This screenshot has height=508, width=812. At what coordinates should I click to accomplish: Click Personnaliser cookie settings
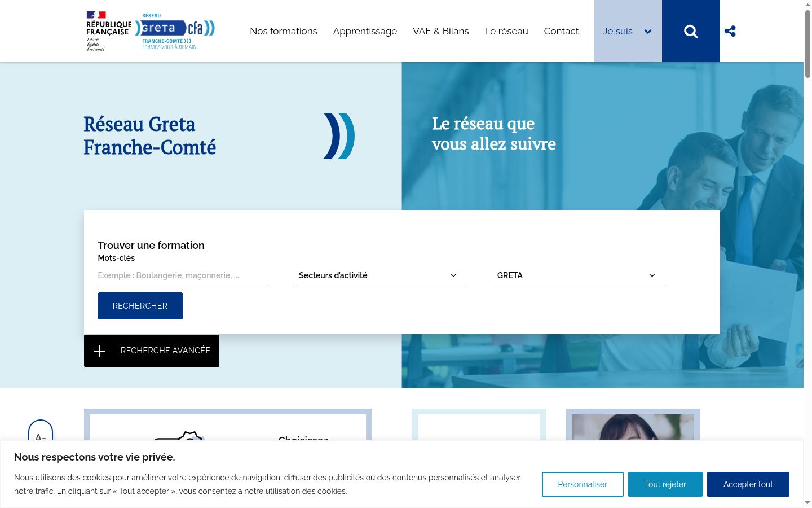click(x=582, y=484)
